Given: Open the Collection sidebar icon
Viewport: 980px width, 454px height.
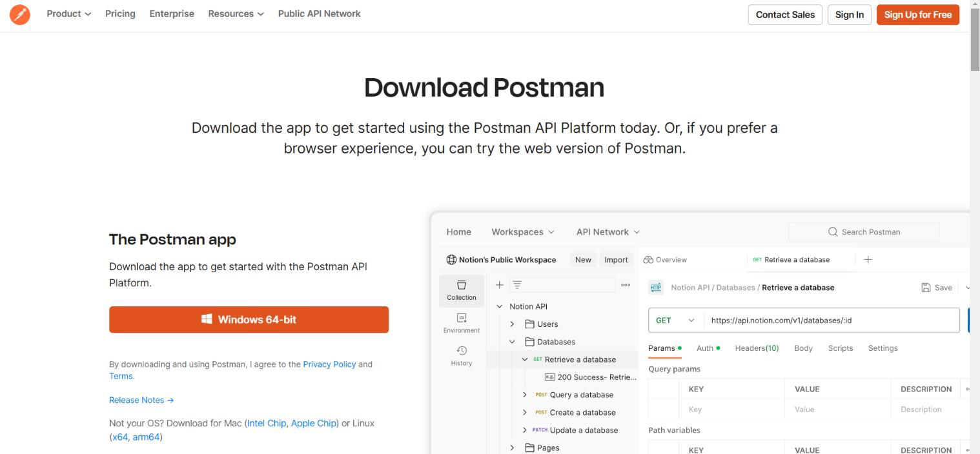Looking at the screenshot, I should click(462, 290).
